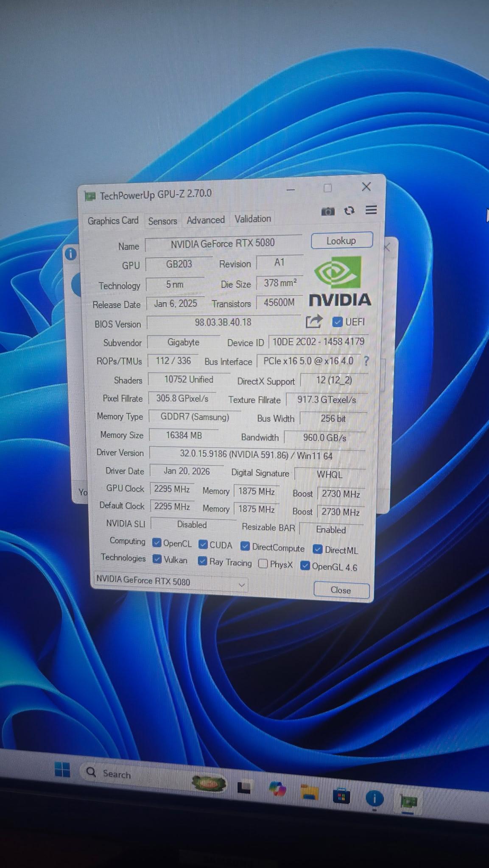Open the Windows Start menu
The width and height of the screenshot is (489, 868).
pyautogui.click(x=62, y=770)
